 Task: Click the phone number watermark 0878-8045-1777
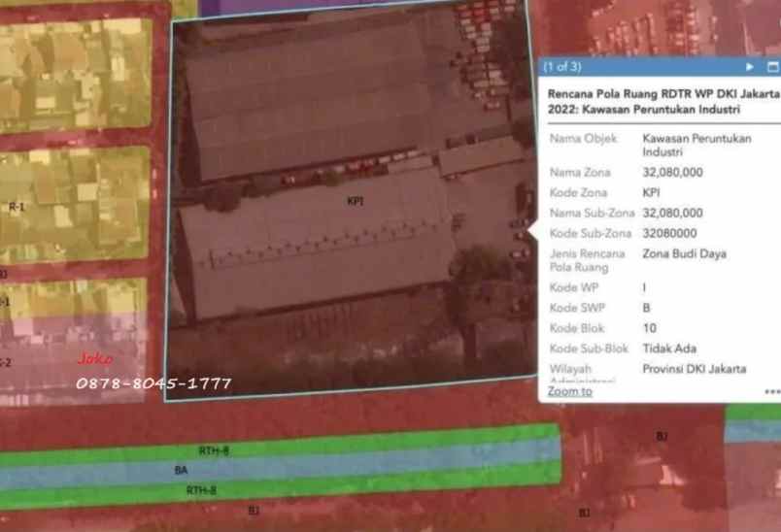point(153,383)
